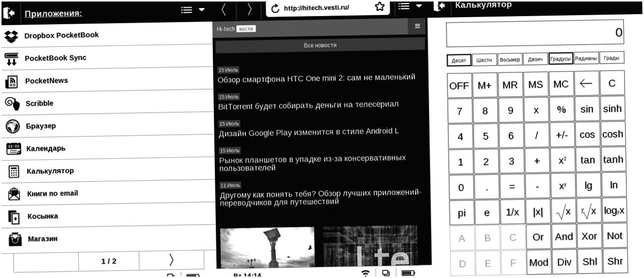Open HTC One mini 2 review article
This screenshot has width=644, height=278.
[x=316, y=78]
